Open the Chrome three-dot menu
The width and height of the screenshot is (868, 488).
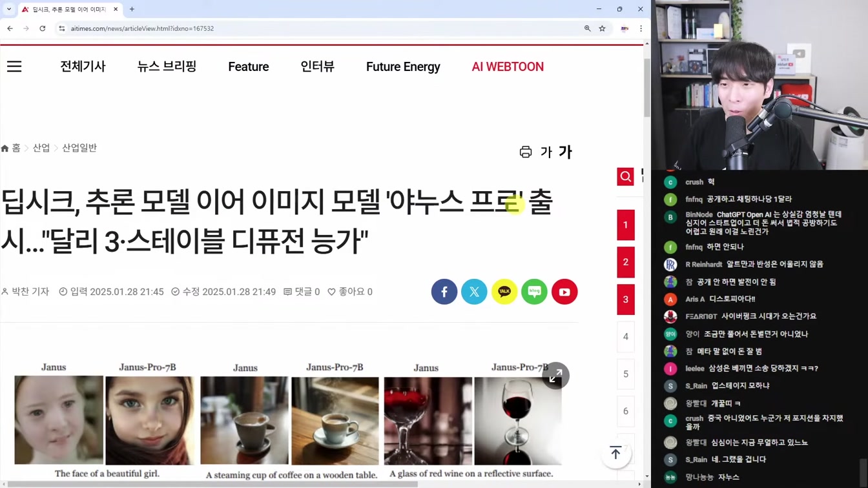coord(641,28)
